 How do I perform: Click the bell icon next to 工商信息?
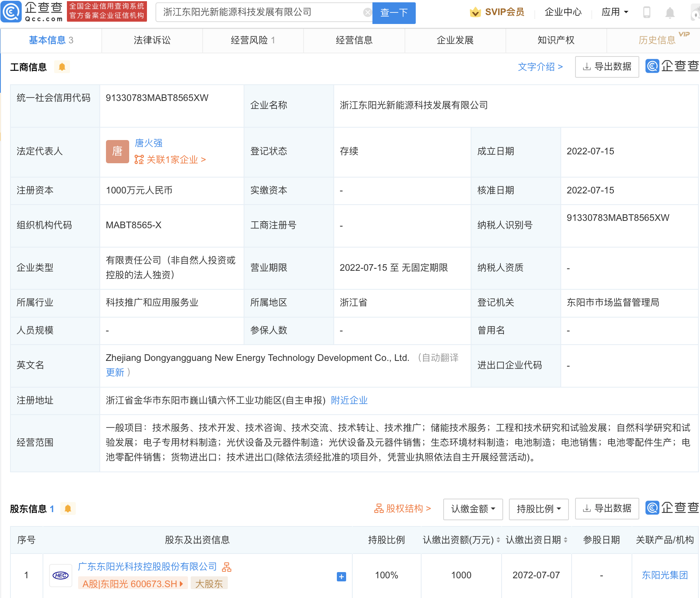(x=62, y=67)
